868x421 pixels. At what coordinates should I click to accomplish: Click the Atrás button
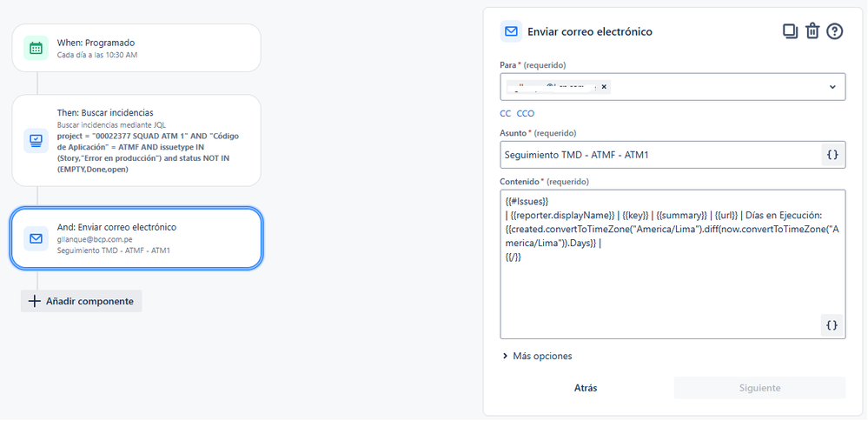(x=586, y=388)
